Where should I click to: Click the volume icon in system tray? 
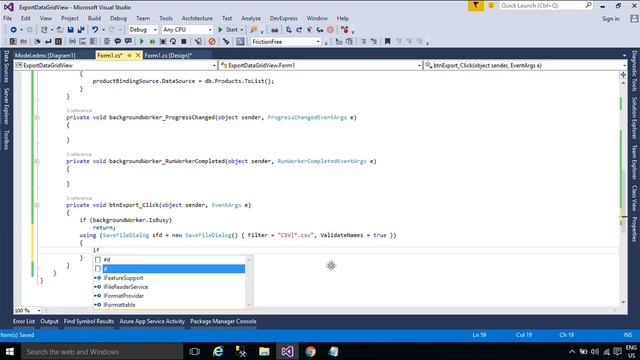point(595,352)
